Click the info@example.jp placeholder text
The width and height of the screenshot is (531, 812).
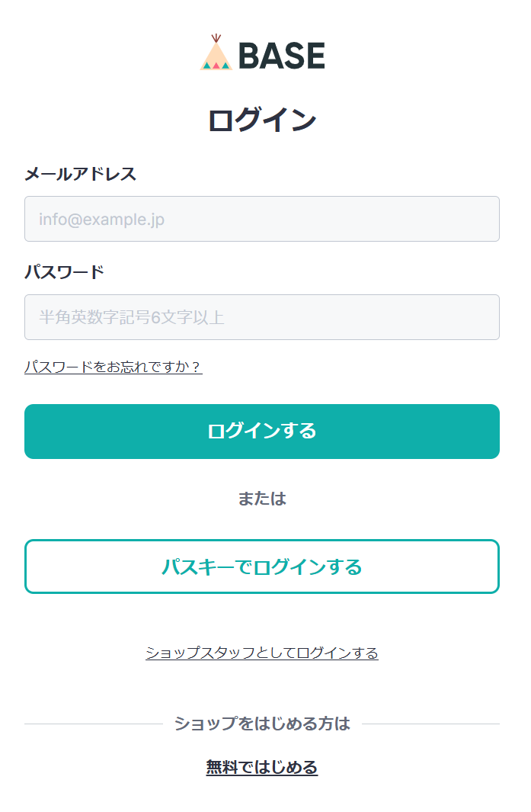click(102, 220)
